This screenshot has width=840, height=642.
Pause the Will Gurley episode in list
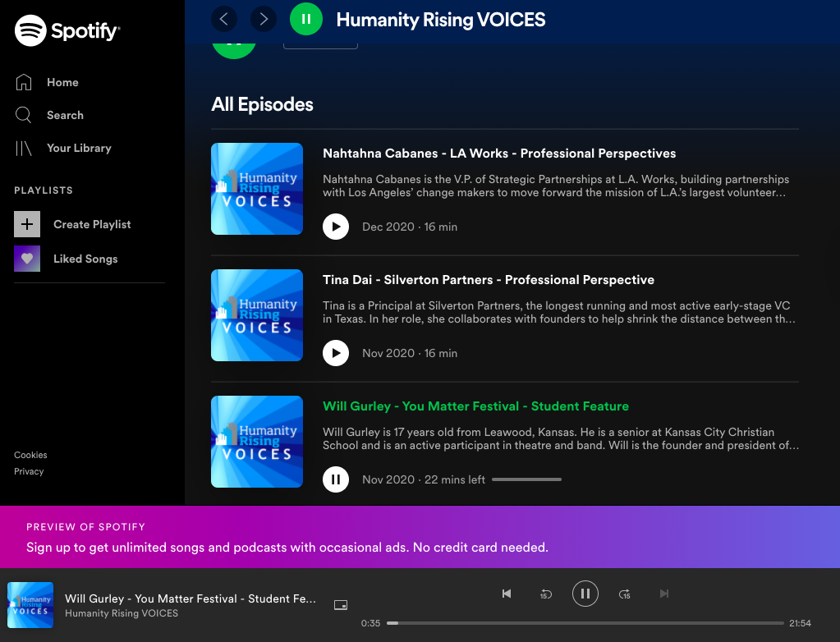tap(336, 479)
